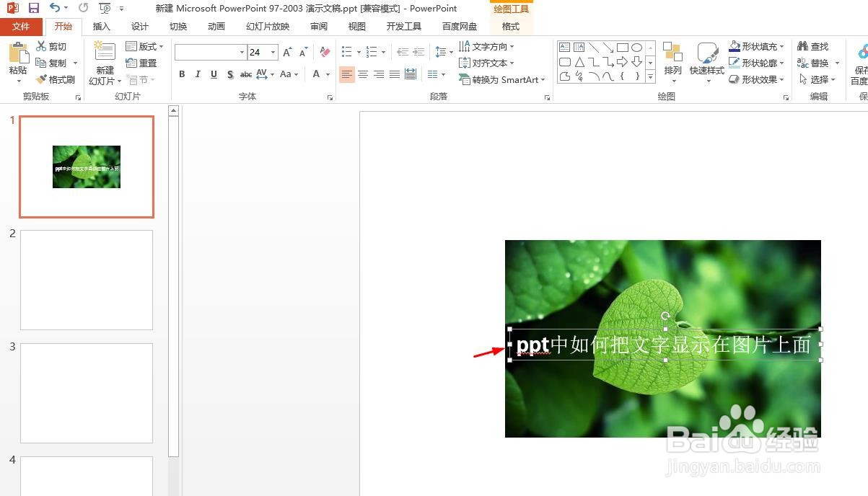Viewport: 868px width, 496px height.
Task: Select the italic formatting icon
Action: [197, 74]
